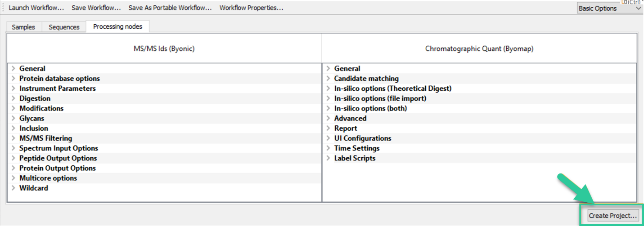Image resolution: width=644 pixels, height=226 pixels.
Task: Select the Report row label
Action: click(x=346, y=129)
